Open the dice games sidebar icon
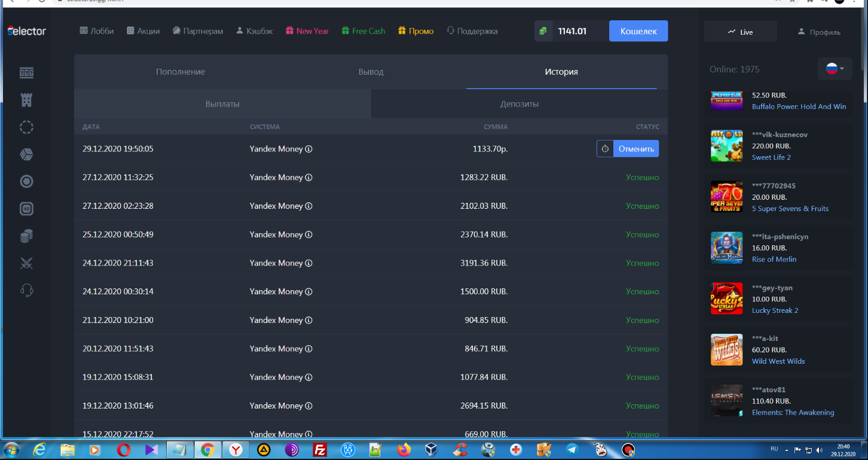 (26, 154)
